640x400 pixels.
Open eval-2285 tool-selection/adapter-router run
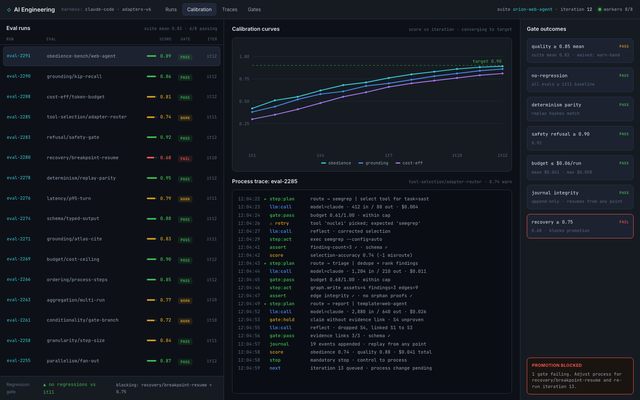[111, 117]
